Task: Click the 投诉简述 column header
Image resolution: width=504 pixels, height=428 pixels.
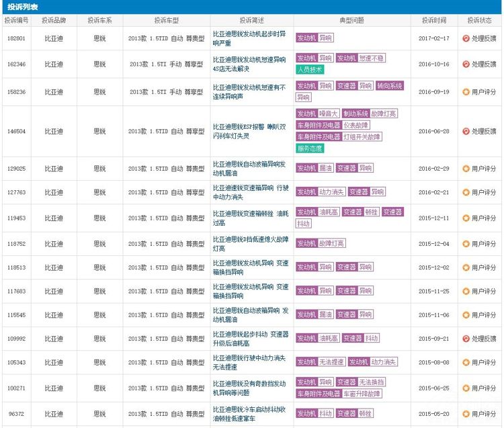Action: coord(252,20)
